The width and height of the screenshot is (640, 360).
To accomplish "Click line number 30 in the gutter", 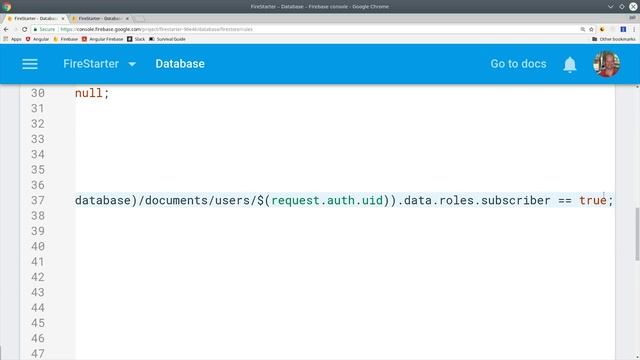I will click(38, 93).
